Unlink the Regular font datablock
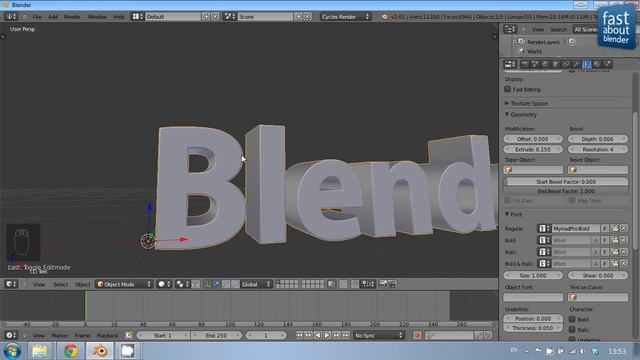The width and height of the screenshot is (640, 360). coord(624,229)
